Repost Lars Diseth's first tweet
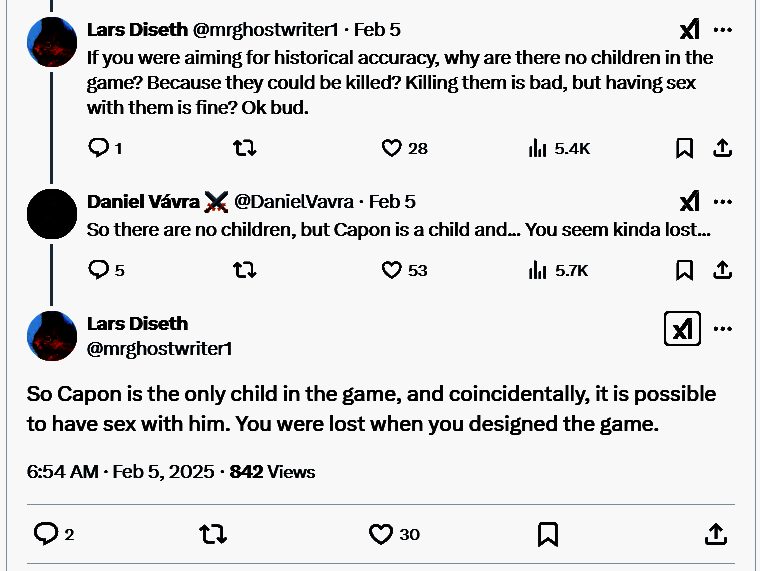 (x=244, y=148)
